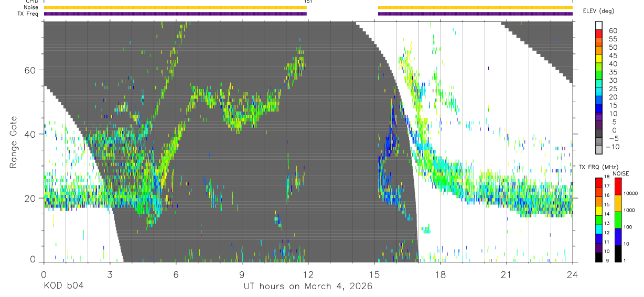Click the ELEV scale label −5

613,138
